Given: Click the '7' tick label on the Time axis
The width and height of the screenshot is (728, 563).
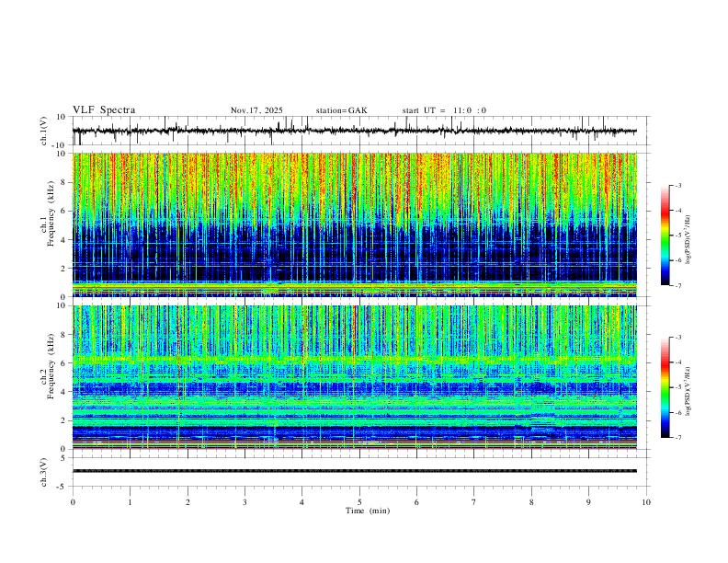Looking at the screenshot, I should click(x=474, y=502).
